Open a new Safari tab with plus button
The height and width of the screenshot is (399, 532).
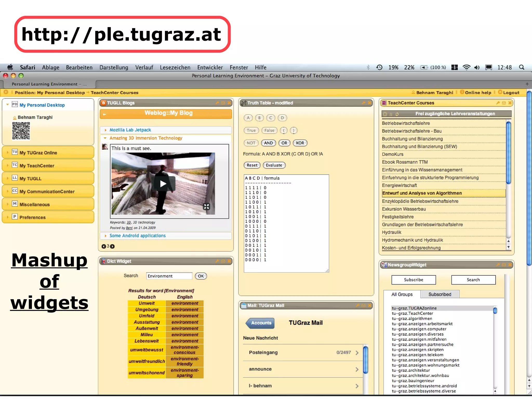[x=527, y=84]
